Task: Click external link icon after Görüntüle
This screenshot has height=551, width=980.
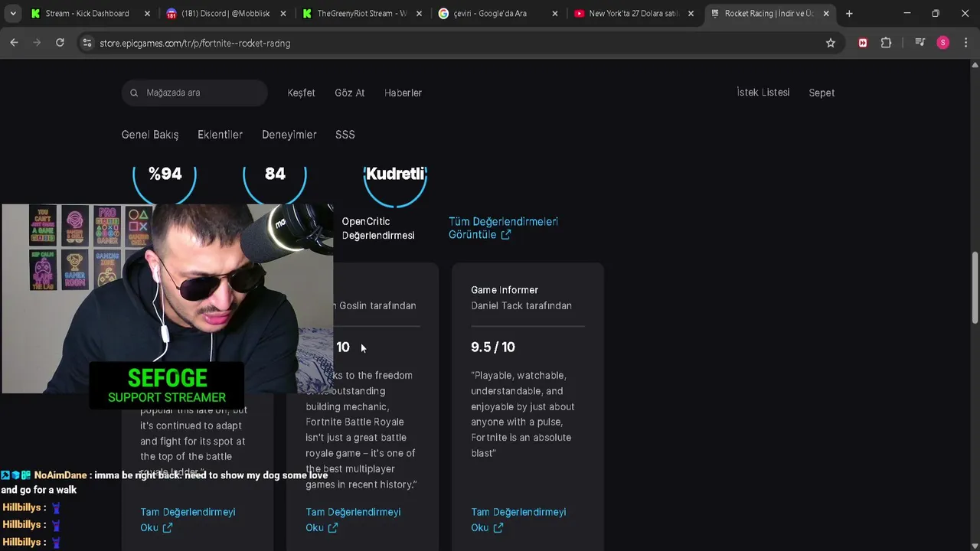Action: (505, 235)
